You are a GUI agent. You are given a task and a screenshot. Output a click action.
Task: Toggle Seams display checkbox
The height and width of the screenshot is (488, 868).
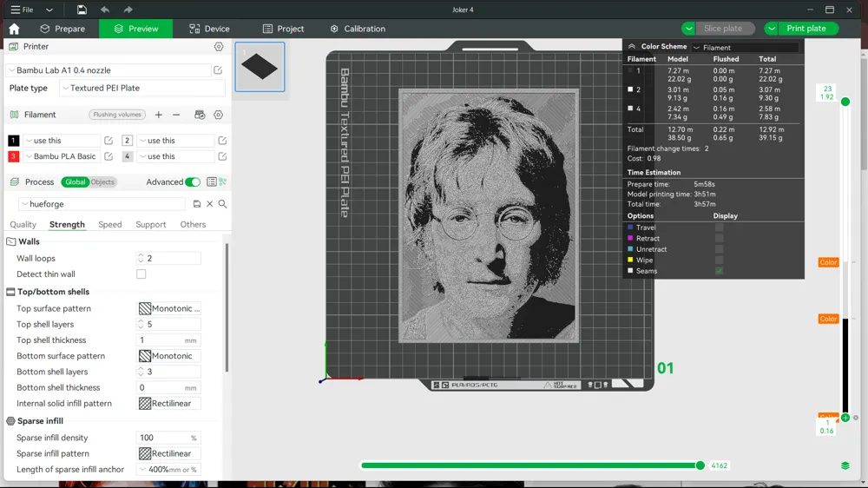click(x=719, y=271)
